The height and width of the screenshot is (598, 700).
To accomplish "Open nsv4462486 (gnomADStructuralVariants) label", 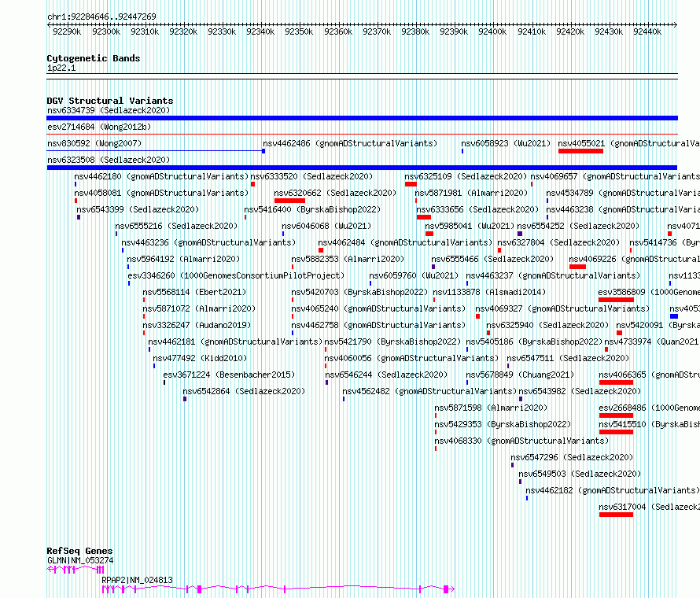I will click(350, 143).
